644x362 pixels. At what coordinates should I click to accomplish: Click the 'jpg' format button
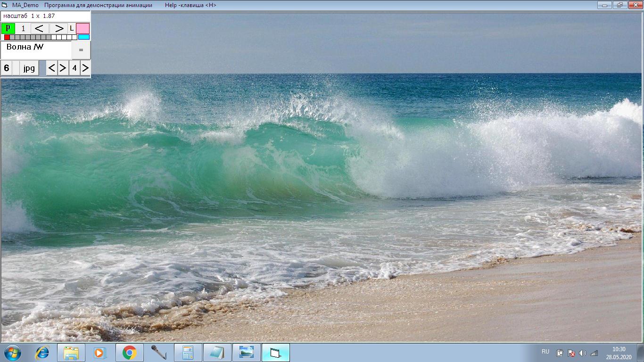pos(29,68)
